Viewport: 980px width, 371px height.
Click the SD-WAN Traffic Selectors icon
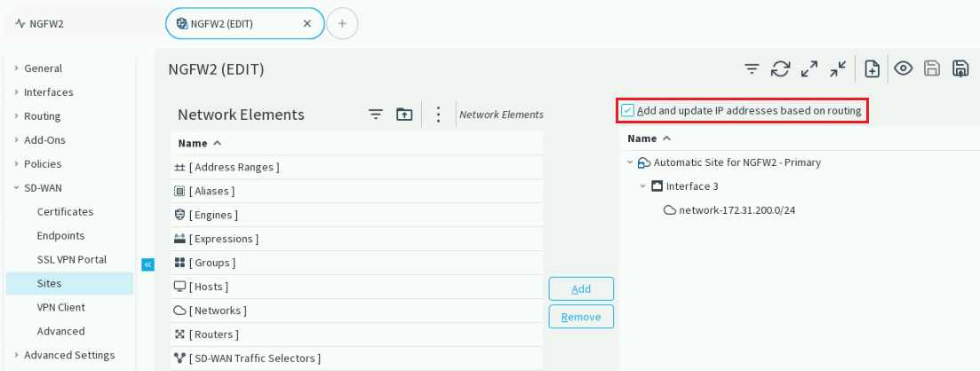pyautogui.click(x=179, y=359)
